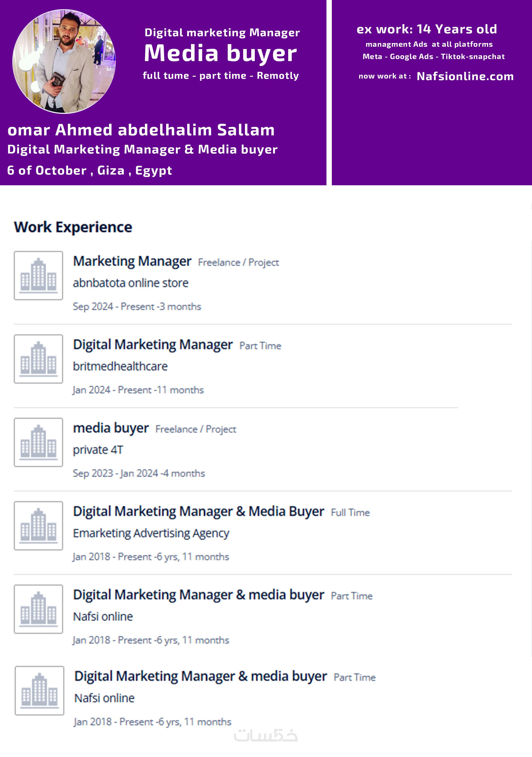Image resolution: width=532 pixels, height=757 pixels.
Task: Click the large Media buyer headline
Action: [x=220, y=53]
